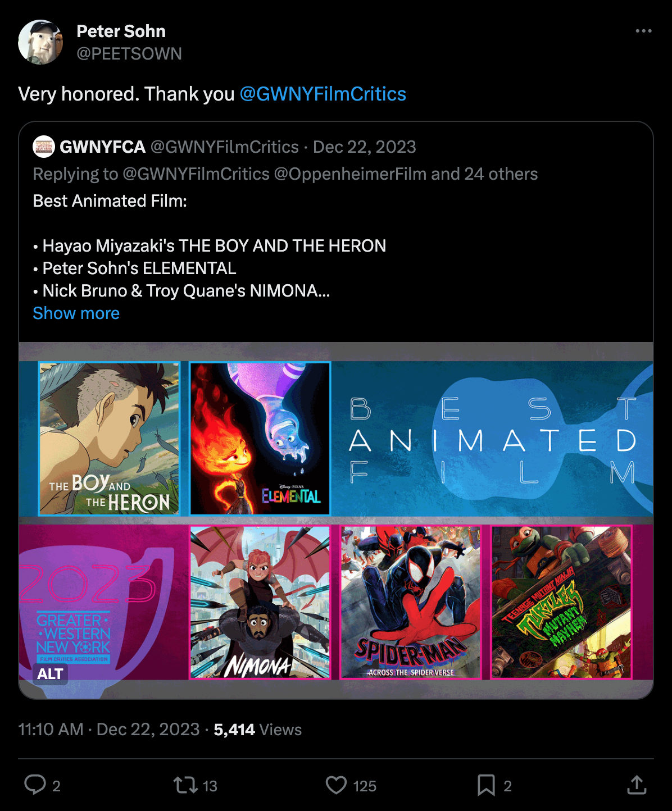Open the quoted tweet's Dec 22, 2023 date
Viewport: 672px width, 811px height.
pyautogui.click(x=364, y=147)
